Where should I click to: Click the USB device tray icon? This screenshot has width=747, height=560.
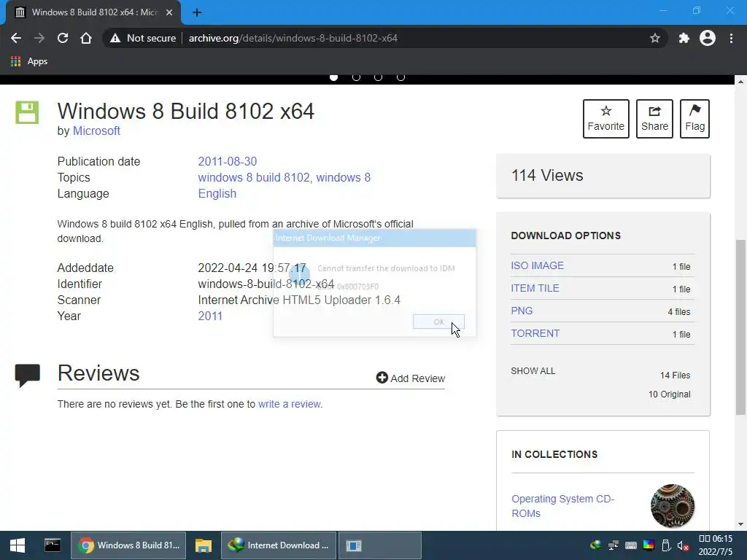click(x=667, y=545)
